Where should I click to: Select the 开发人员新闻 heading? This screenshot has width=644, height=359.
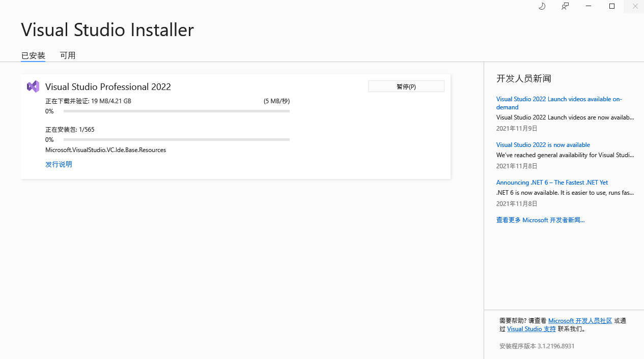[x=524, y=78]
